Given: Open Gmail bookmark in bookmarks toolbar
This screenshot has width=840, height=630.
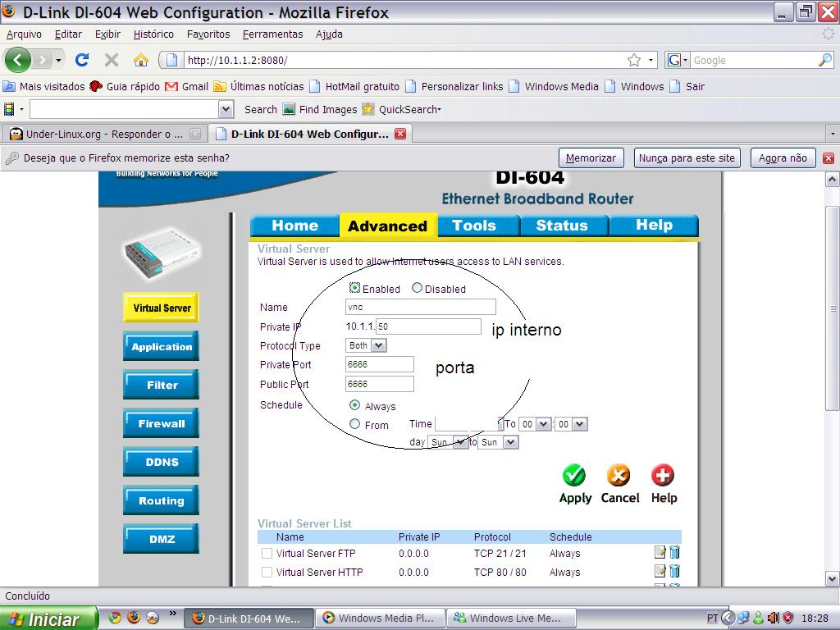Looking at the screenshot, I should pos(186,86).
